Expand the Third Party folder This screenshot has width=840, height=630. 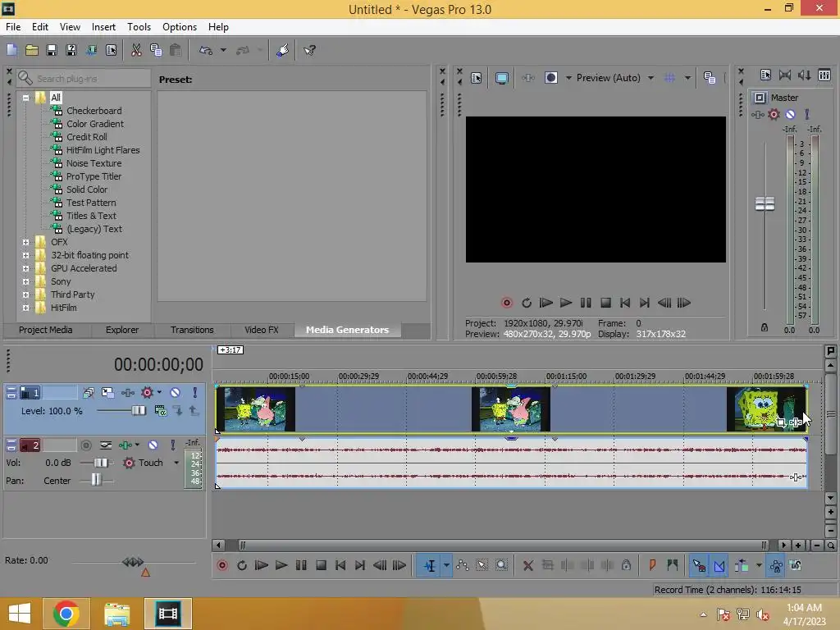point(25,294)
